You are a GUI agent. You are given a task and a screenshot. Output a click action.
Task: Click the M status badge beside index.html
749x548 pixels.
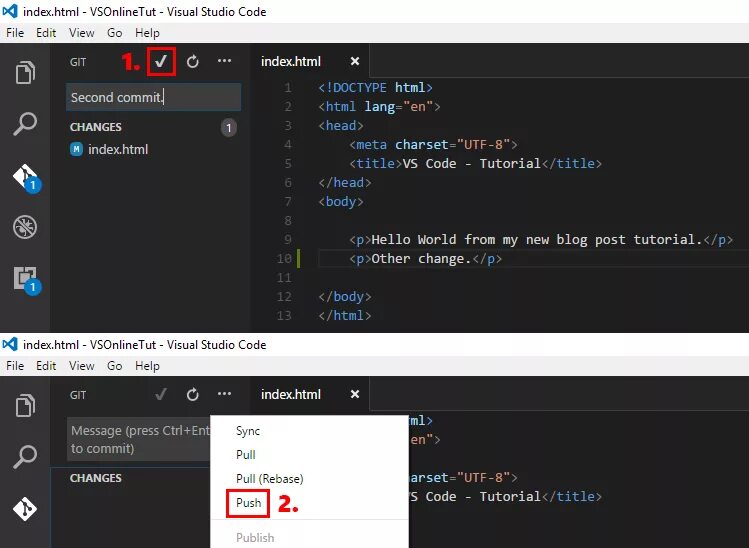(76, 149)
